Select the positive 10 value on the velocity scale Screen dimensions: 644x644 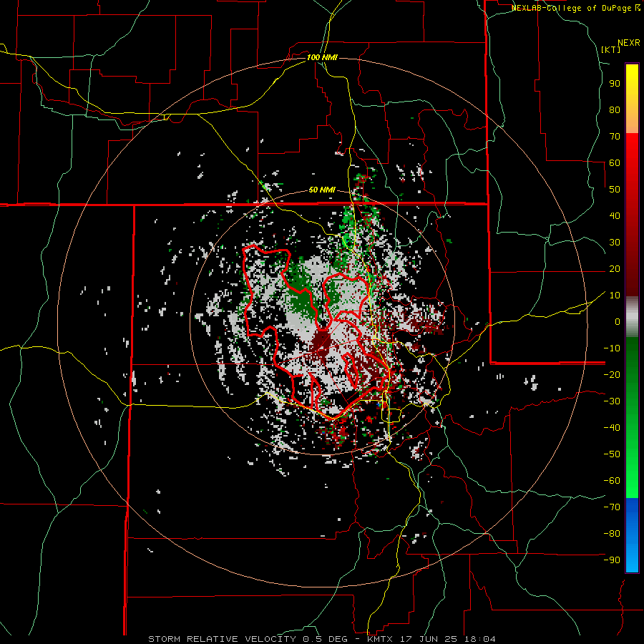(615, 296)
